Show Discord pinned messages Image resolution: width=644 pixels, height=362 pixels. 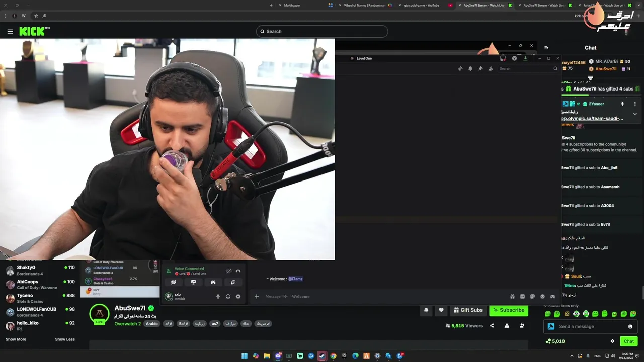(x=480, y=69)
